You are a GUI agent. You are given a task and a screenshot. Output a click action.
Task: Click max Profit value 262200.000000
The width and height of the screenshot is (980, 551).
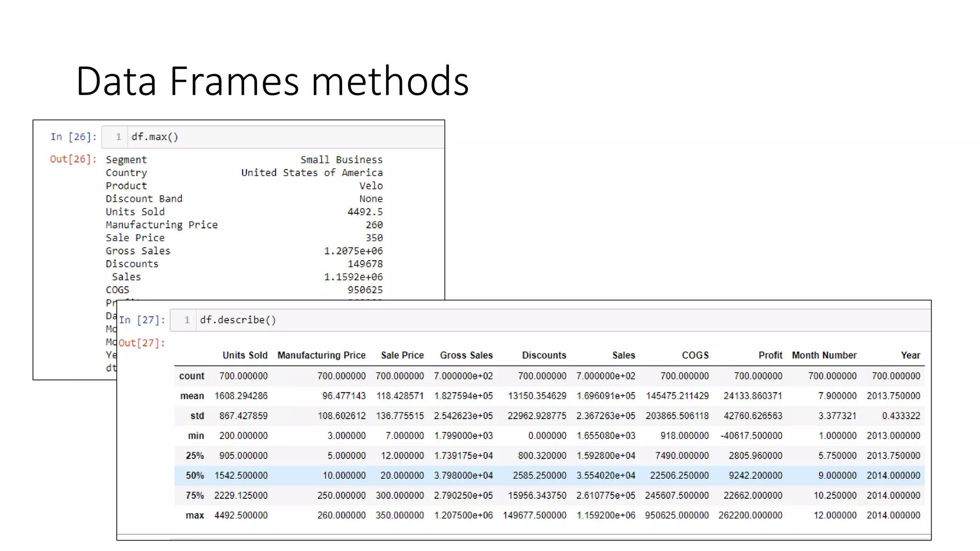(750, 516)
